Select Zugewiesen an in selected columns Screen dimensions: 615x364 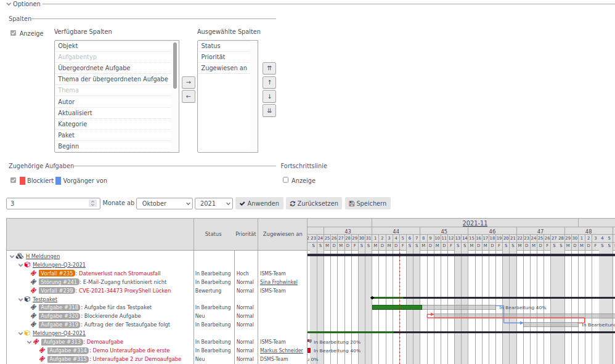point(224,68)
